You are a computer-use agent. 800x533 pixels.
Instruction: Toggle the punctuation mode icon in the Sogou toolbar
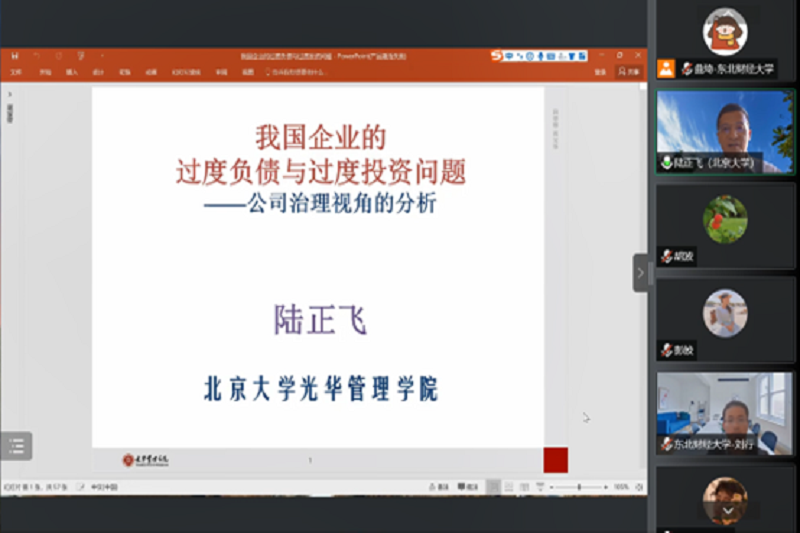pyautogui.click(x=519, y=56)
